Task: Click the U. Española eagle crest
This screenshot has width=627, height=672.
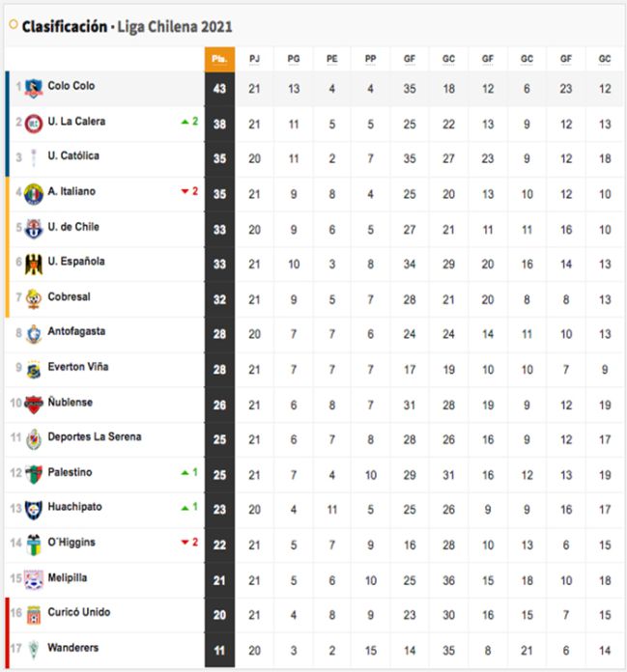Action: (x=34, y=264)
